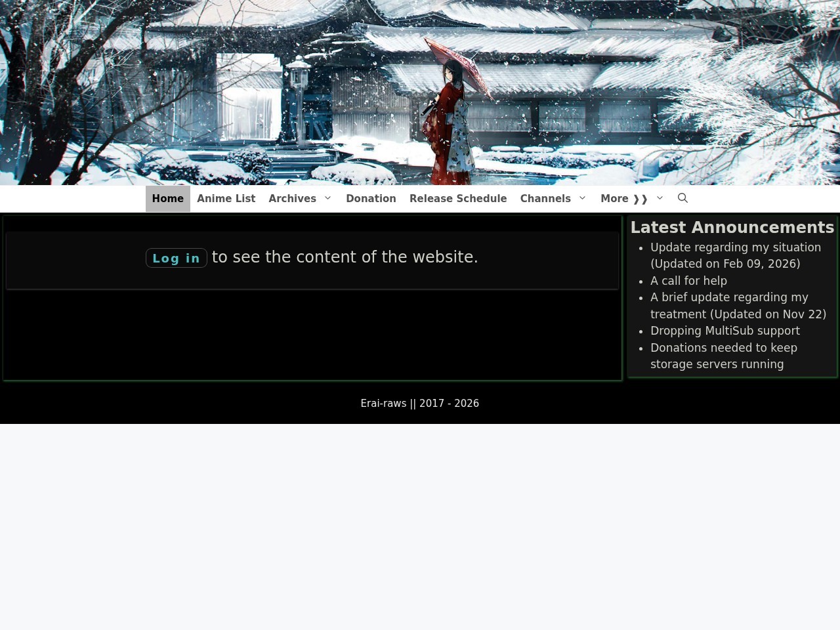Image resolution: width=840 pixels, height=630 pixels.
Task: Visit the Donation page
Action: (371, 199)
